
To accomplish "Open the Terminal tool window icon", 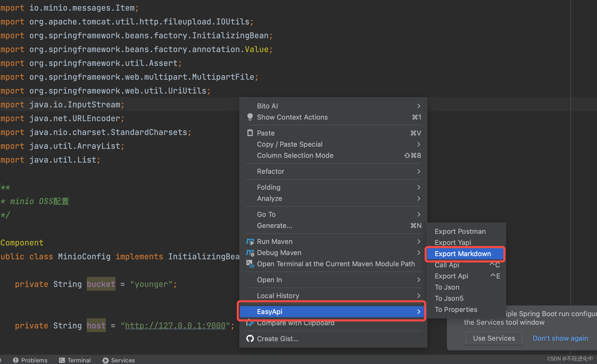I will [62, 360].
